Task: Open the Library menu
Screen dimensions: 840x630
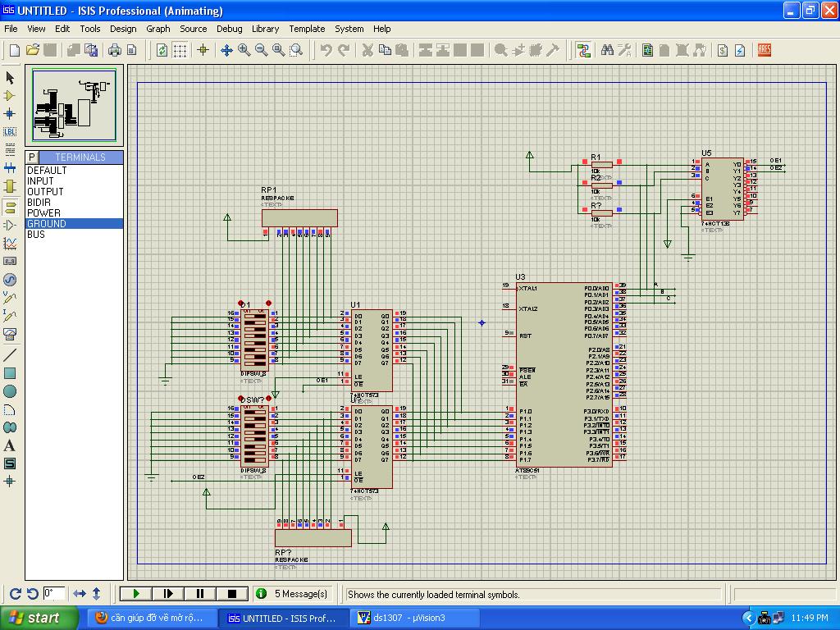Action: pyautogui.click(x=265, y=29)
